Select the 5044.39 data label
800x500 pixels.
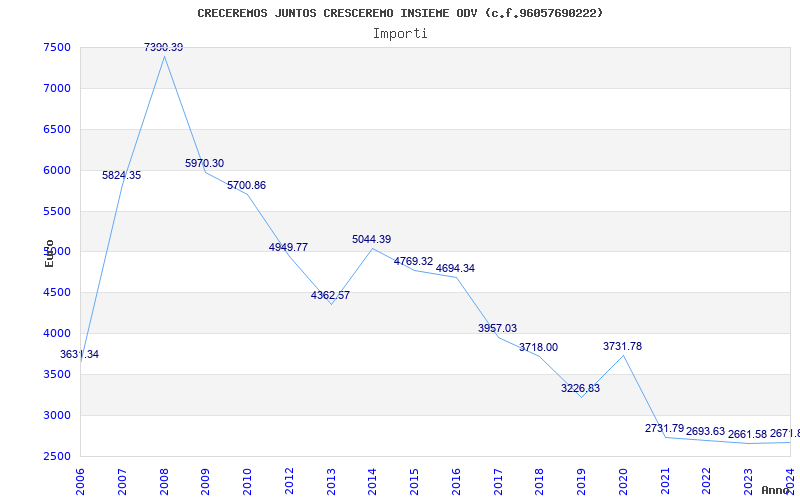(371, 239)
